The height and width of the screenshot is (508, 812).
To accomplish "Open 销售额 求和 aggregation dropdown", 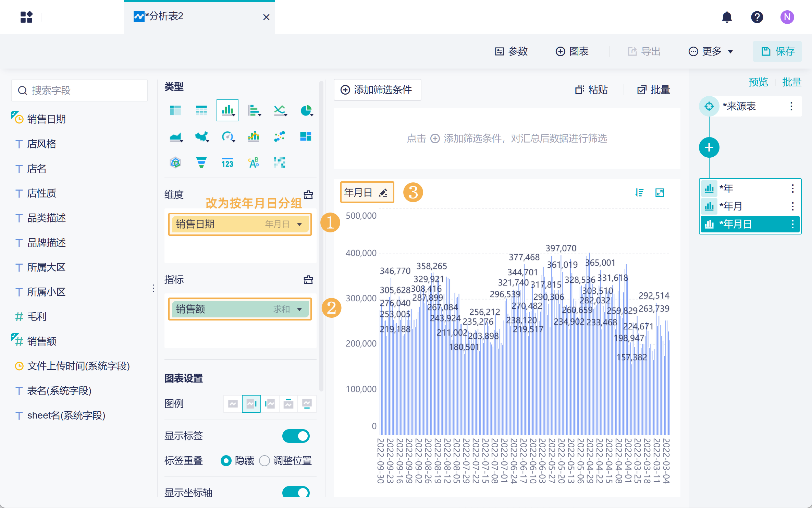I will coord(299,309).
